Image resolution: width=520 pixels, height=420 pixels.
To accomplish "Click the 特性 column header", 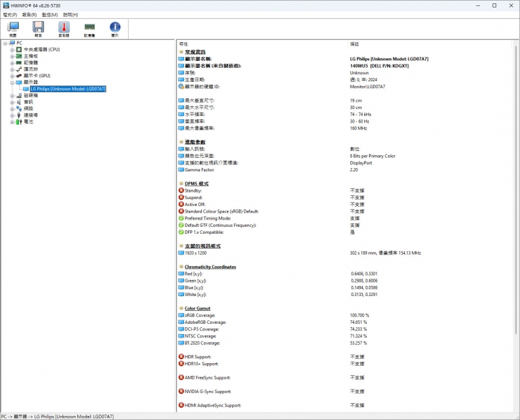I will point(262,44).
